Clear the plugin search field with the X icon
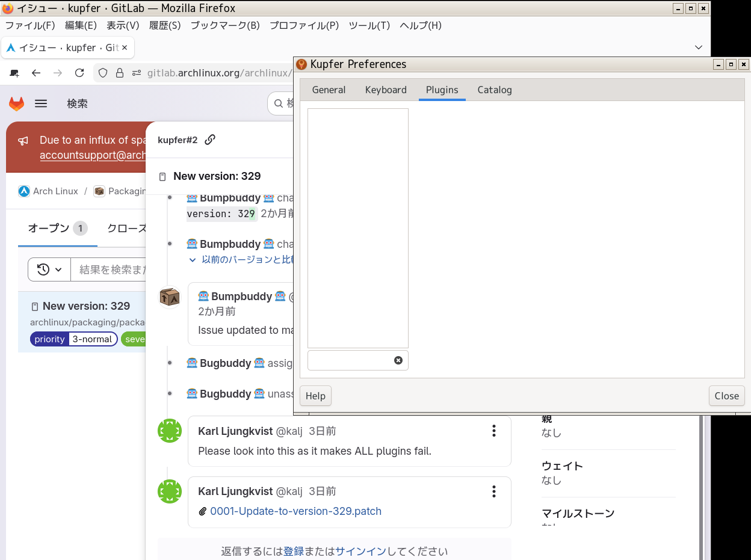This screenshot has height=560, width=751. point(398,360)
